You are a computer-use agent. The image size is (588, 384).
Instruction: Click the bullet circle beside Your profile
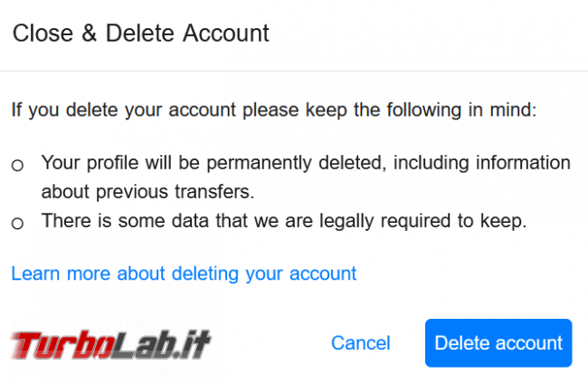pos(17,165)
